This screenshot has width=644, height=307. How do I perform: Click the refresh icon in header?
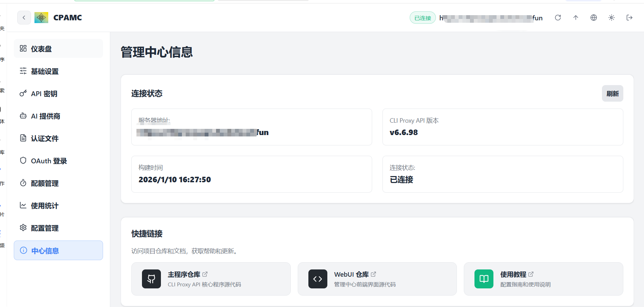(x=558, y=18)
